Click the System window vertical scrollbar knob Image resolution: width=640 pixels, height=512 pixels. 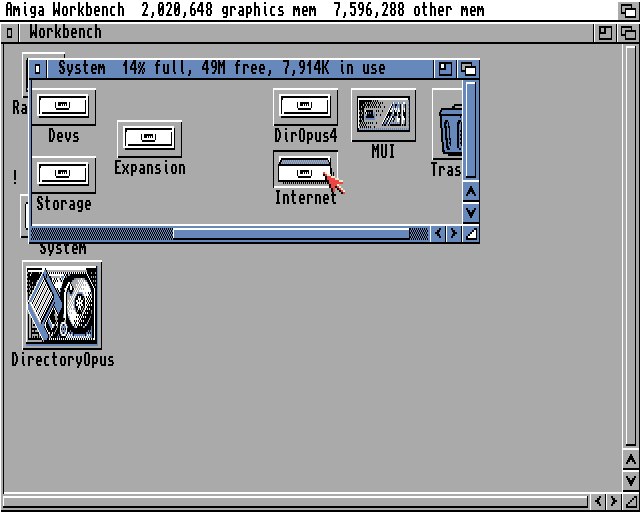(x=471, y=130)
